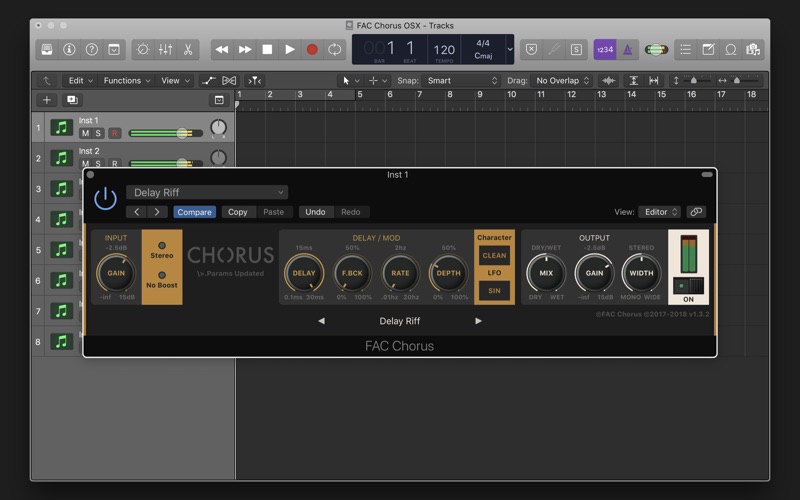Adjust the horizontal zoom slider

pyautogui.click(x=737, y=81)
